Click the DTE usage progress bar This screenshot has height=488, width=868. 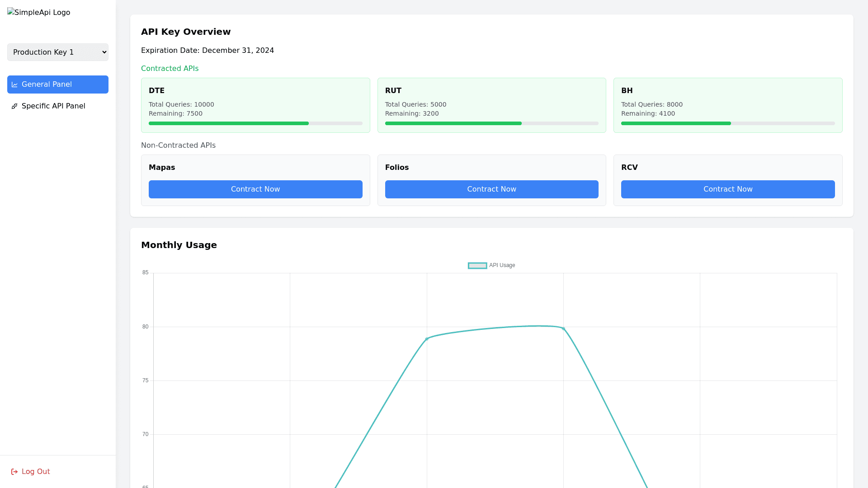coord(255,123)
